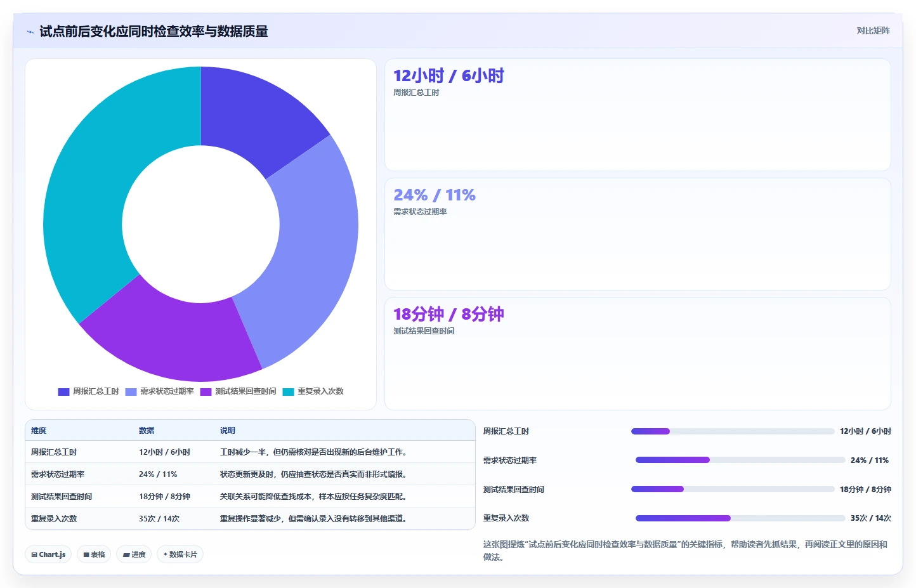This screenshot has height=588, width=916.
Task: Toggle the 需求状态过期率 legend color swatch
Action: [x=131, y=392]
